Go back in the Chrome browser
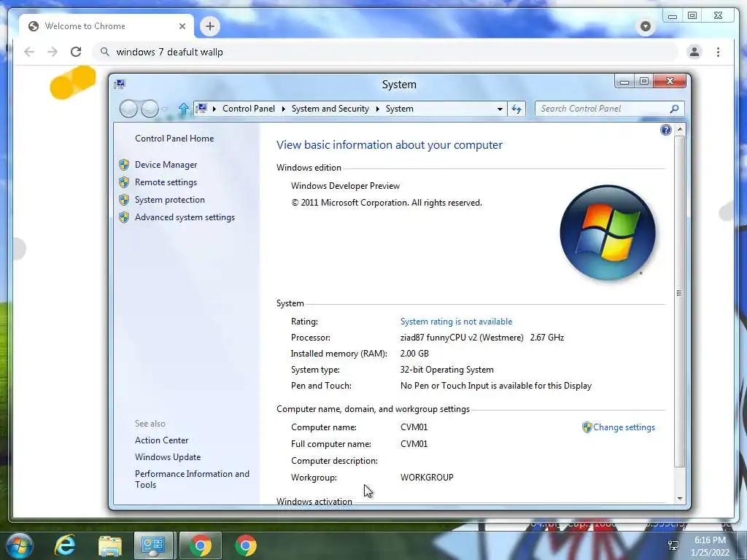 click(29, 52)
